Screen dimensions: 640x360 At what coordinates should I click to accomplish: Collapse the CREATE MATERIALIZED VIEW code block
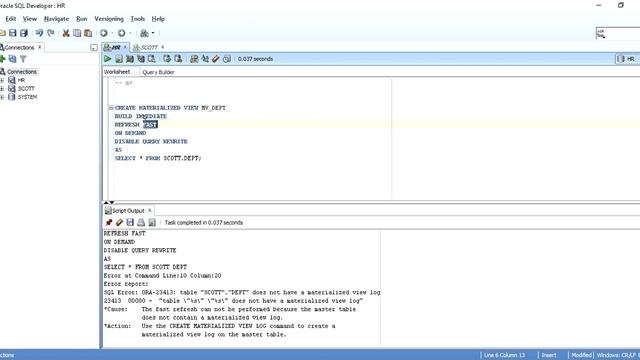[111, 108]
